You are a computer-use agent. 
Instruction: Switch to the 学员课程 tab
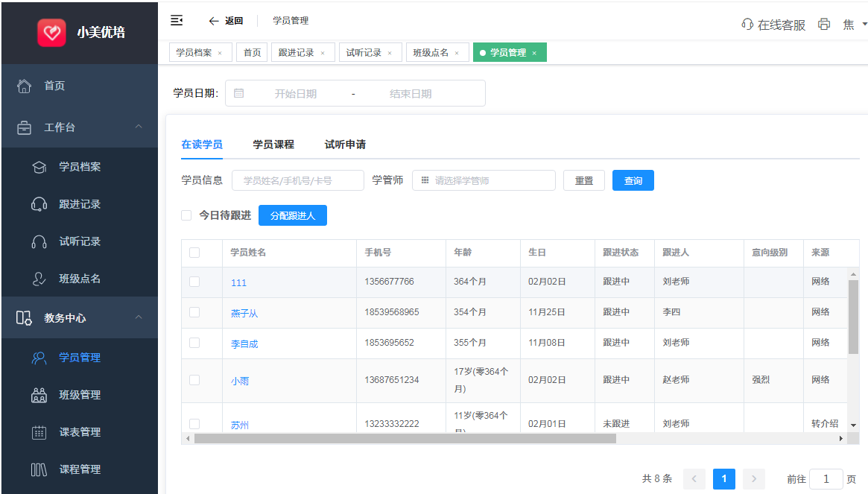[273, 145]
